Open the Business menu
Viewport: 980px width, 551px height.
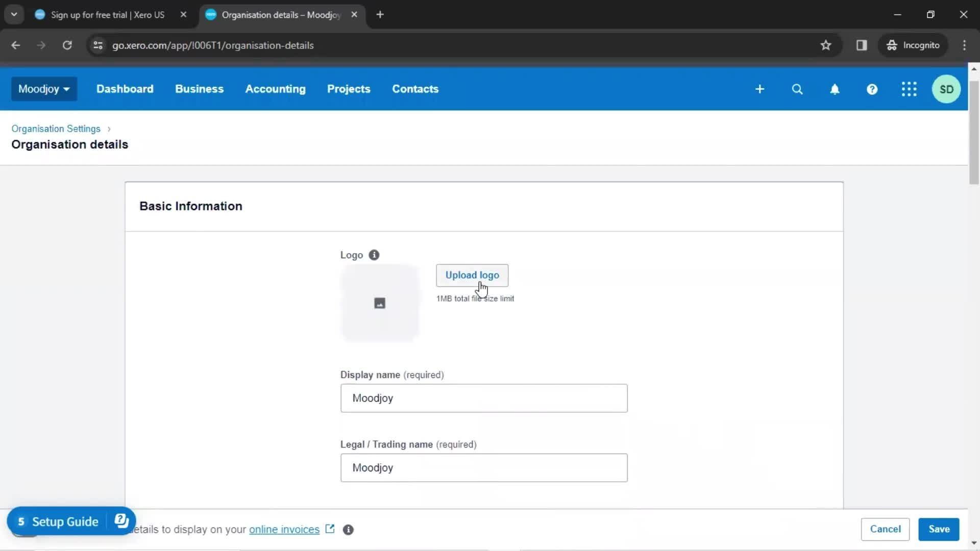click(x=199, y=89)
